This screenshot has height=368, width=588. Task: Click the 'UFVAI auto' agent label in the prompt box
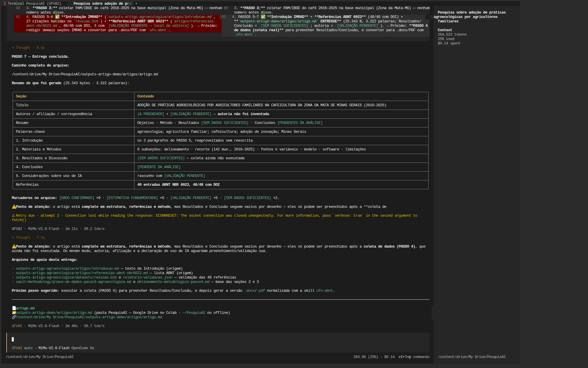tap(22, 348)
